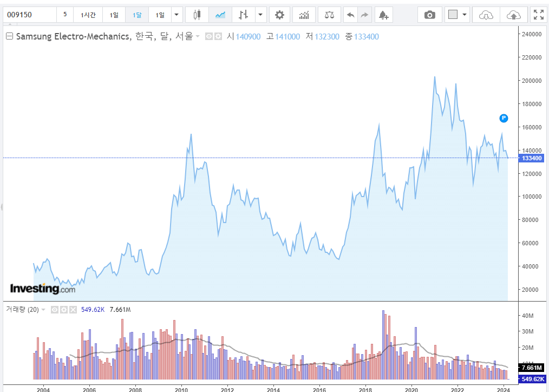Expand the 거래량 (20) indicator dropdown
Image resolution: width=549 pixels, height=392 pixels.
click(x=43, y=310)
